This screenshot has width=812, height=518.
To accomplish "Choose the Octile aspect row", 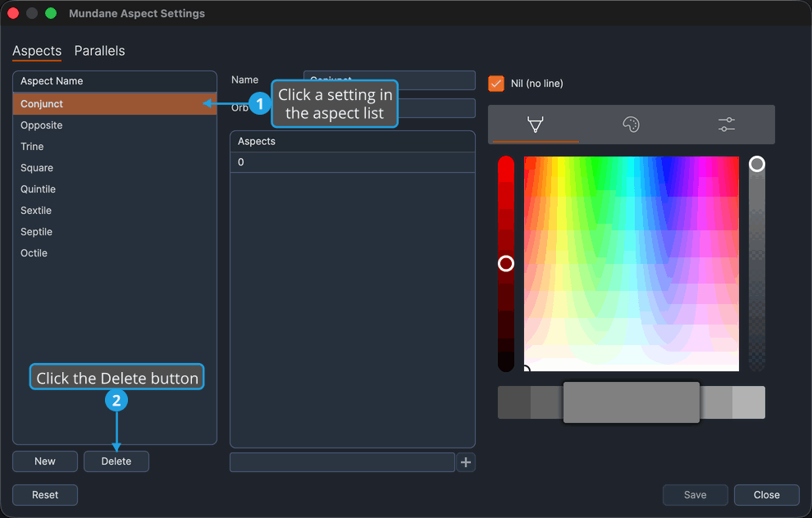I will point(115,253).
